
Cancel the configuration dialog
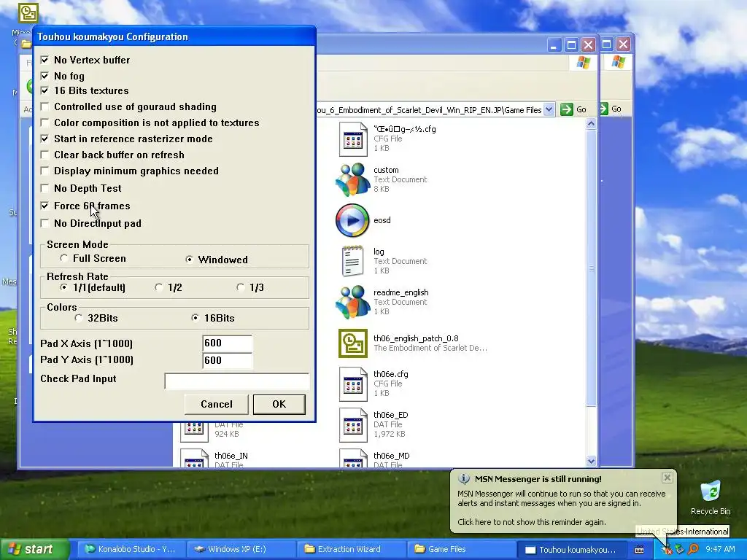216,404
